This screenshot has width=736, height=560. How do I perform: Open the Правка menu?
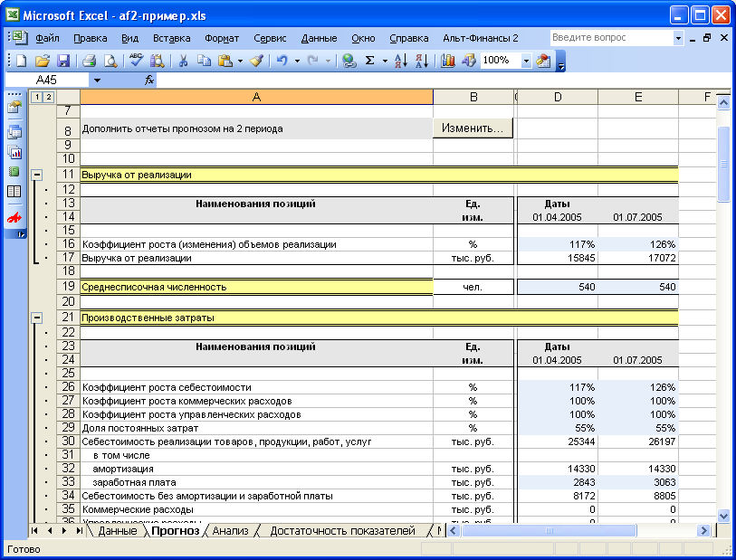(91, 39)
